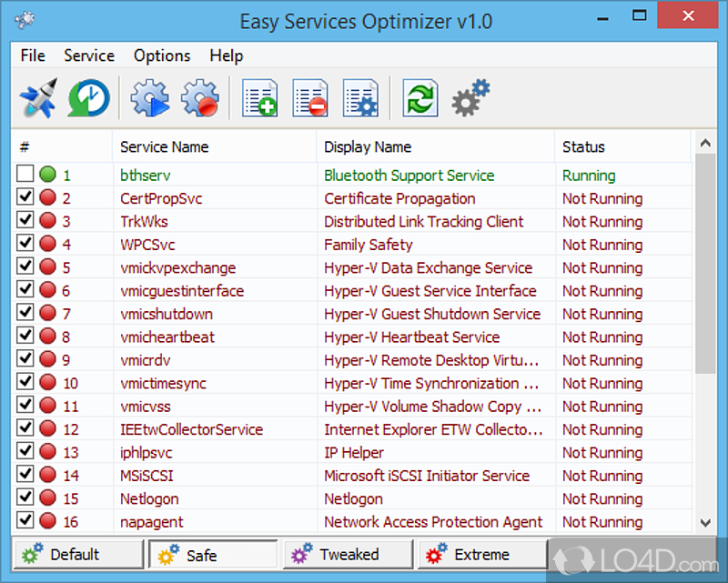Screen dimensions: 728x583
Task: Open the Service menu
Action: [x=89, y=55]
